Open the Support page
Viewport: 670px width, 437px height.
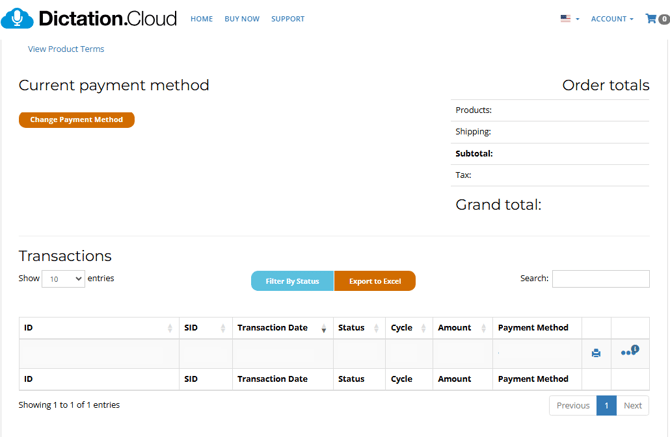(287, 19)
